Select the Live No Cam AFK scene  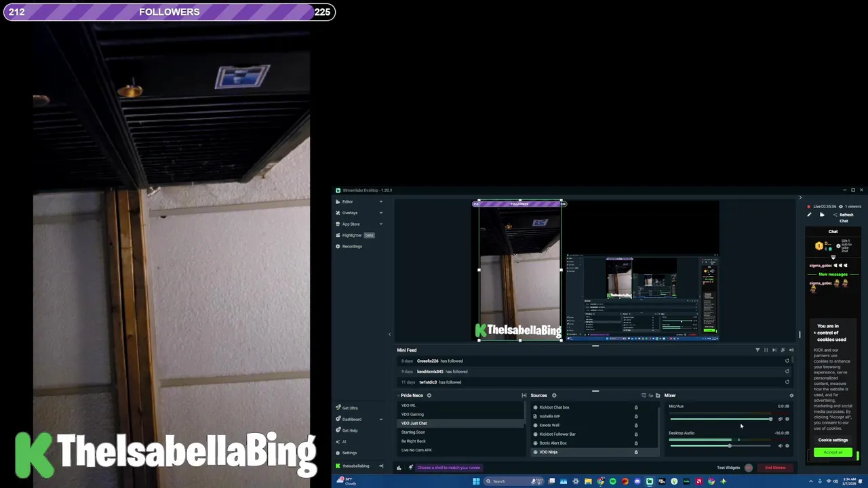coord(461,450)
